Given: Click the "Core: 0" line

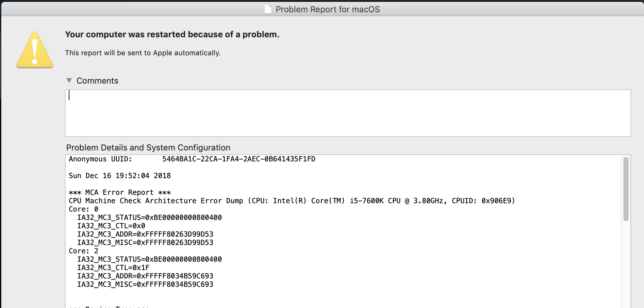Looking at the screenshot, I should coord(84,209).
